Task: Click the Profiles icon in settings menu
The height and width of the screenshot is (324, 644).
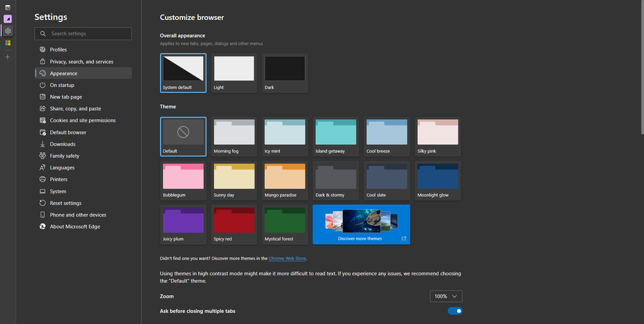Action: point(43,50)
